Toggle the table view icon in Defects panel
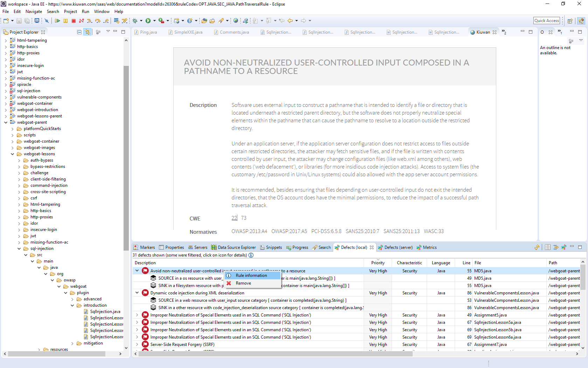Image resolution: width=588 pixels, height=368 pixels. click(547, 247)
